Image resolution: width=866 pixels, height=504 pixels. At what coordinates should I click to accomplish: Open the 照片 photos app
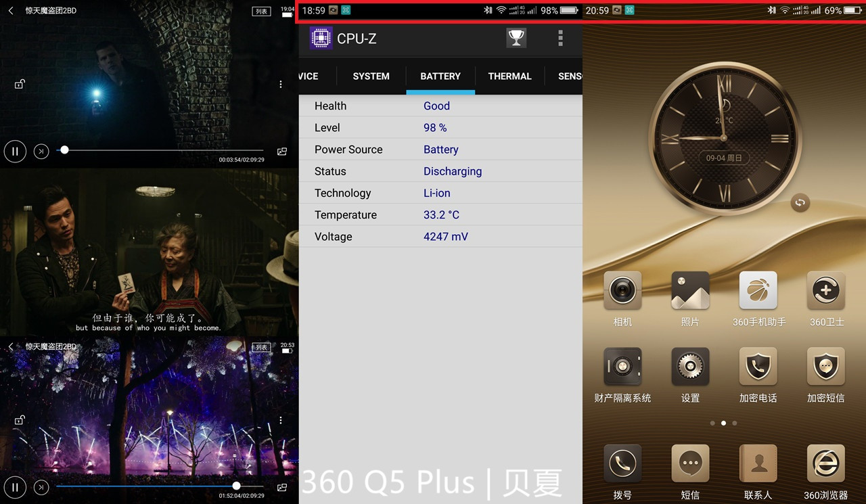(690, 291)
